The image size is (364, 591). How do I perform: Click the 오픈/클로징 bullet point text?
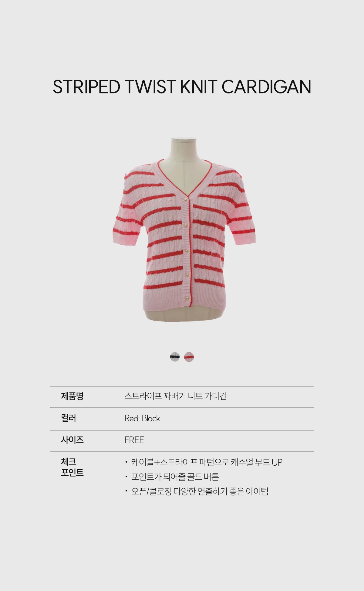coord(200,491)
